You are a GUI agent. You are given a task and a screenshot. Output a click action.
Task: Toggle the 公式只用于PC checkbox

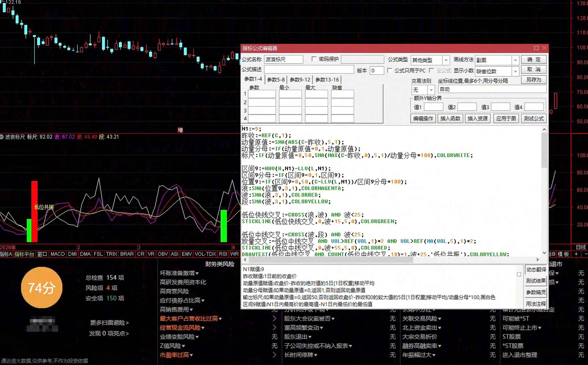pyautogui.click(x=390, y=70)
